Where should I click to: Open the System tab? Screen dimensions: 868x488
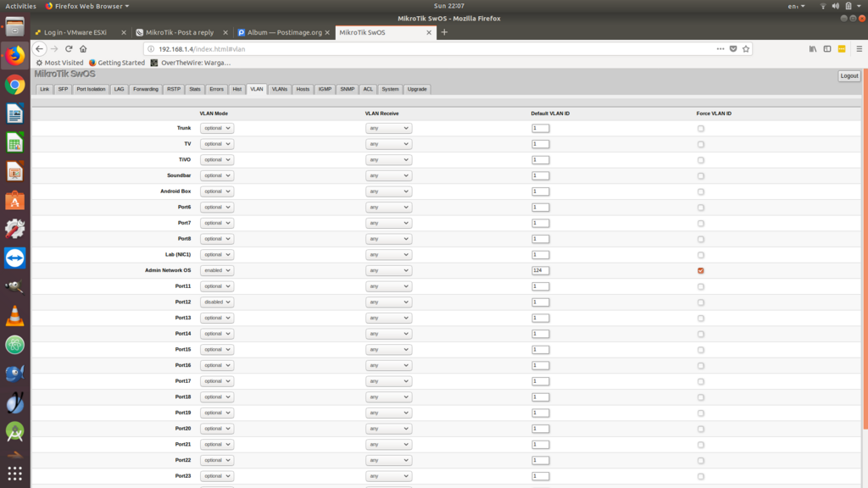click(390, 89)
